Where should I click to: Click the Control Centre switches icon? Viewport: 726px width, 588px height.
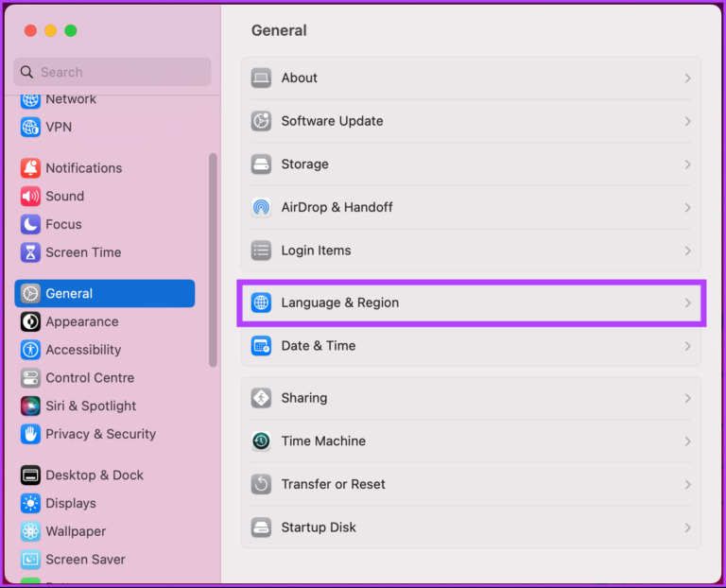click(x=30, y=378)
